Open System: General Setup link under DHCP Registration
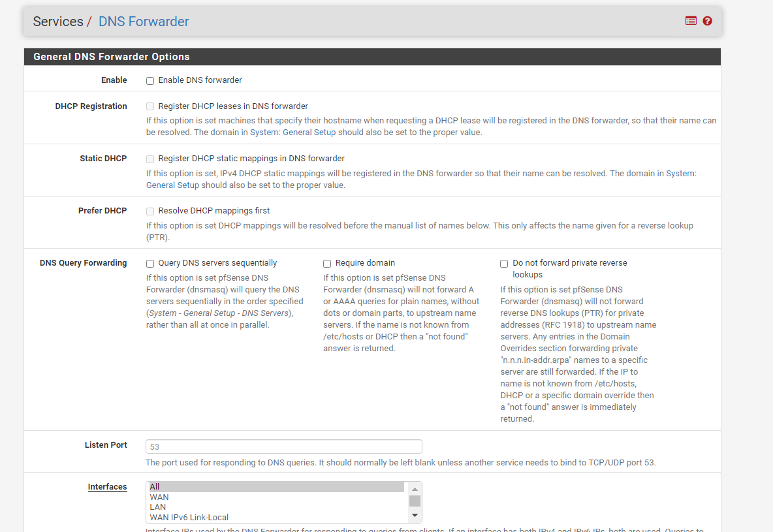This screenshot has height=532, width=773. click(x=292, y=133)
